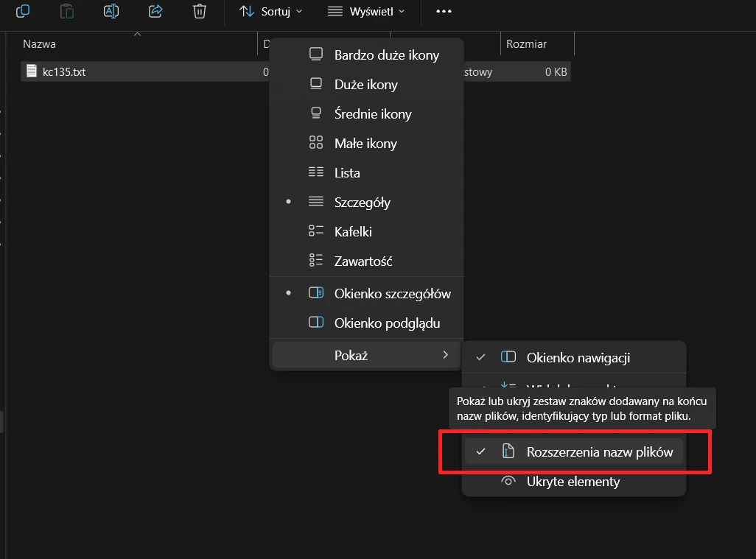The height and width of the screenshot is (559, 756).
Task: Click the kc135.txt file icon
Action: pyautogui.click(x=32, y=71)
